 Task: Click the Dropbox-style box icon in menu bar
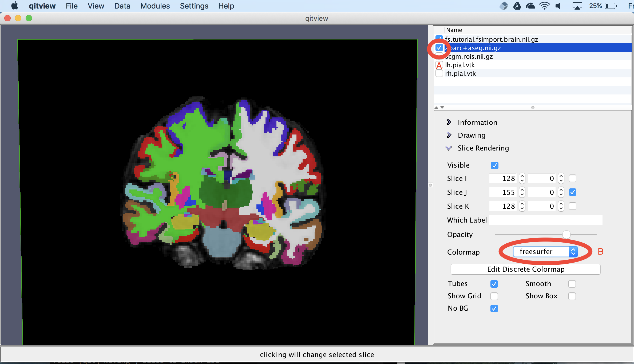pos(503,6)
